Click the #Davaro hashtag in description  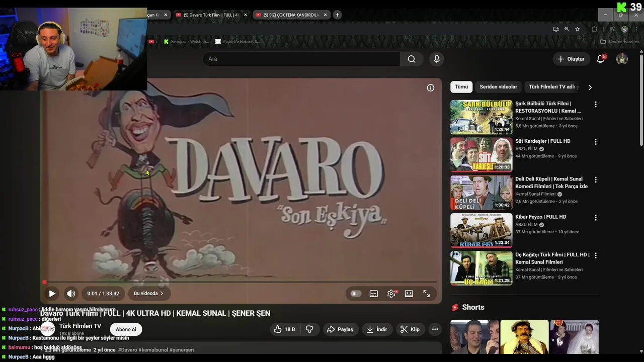128,350
